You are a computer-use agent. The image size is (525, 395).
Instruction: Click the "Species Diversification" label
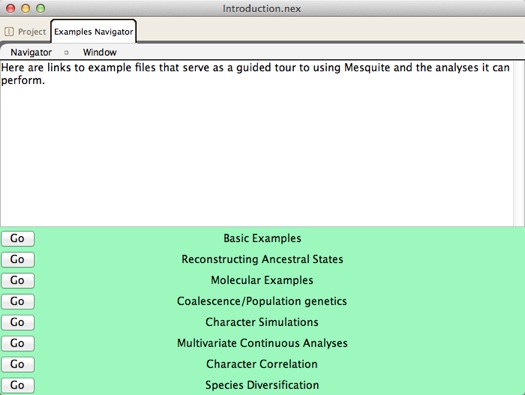click(x=262, y=385)
